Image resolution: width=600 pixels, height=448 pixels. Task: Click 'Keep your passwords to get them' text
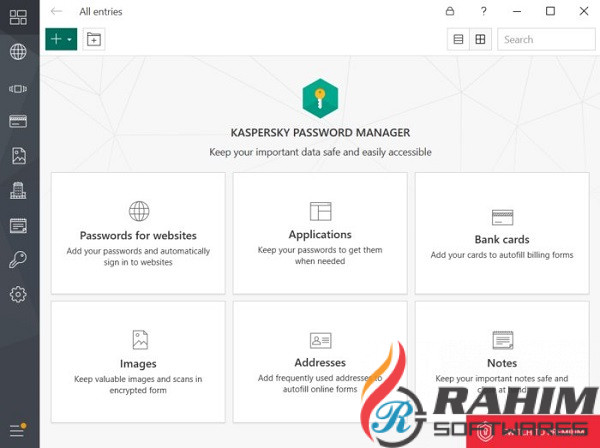(x=320, y=256)
